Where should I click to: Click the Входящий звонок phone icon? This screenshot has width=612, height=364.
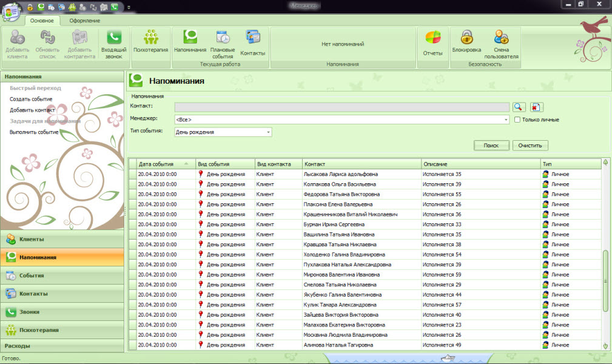click(113, 38)
